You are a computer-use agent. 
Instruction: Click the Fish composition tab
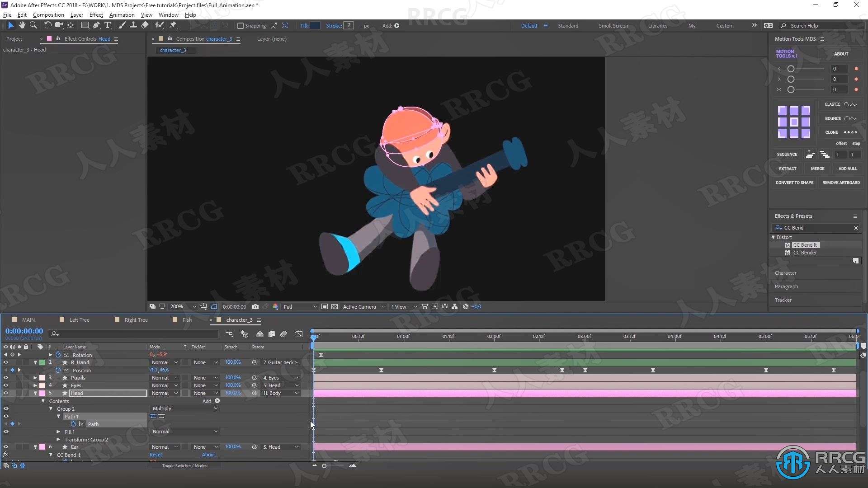tap(188, 320)
